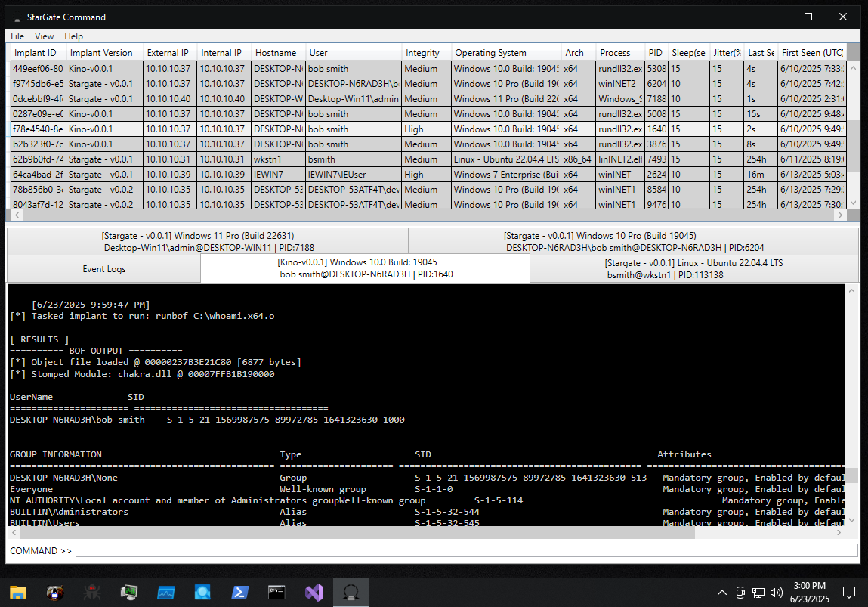Open File Explorer from the taskbar
The width and height of the screenshot is (868, 607).
click(17, 593)
